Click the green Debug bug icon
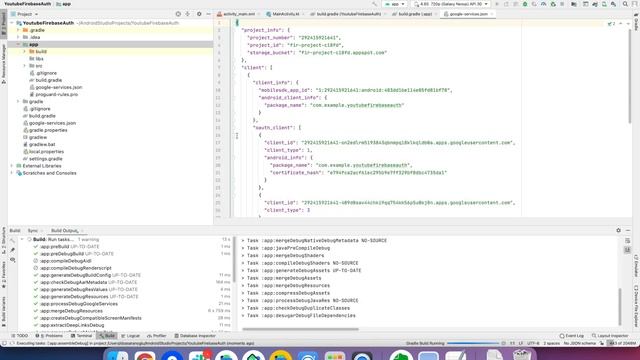Image resolution: width=640 pixels, height=360 pixels. pos(525,4)
